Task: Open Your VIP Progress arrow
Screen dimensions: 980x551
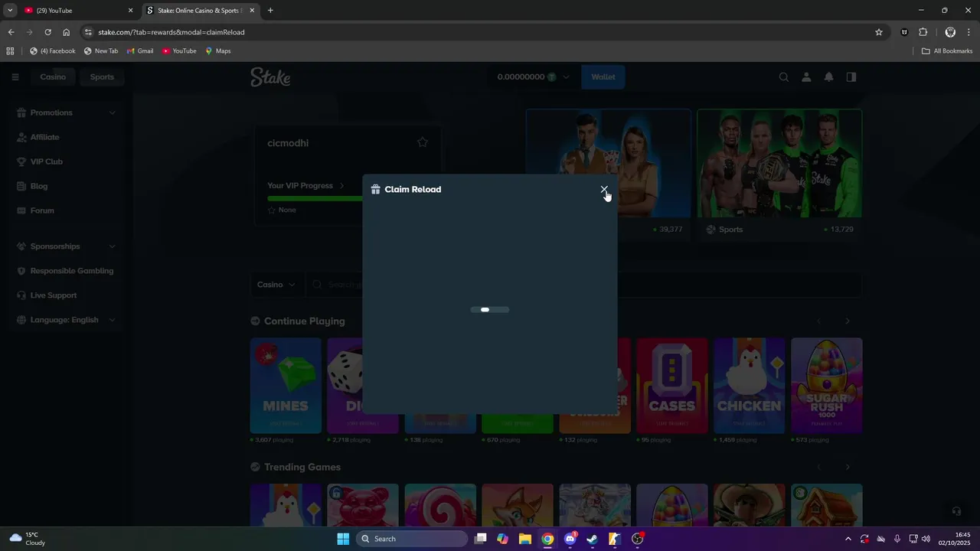Action: [x=341, y=185]
